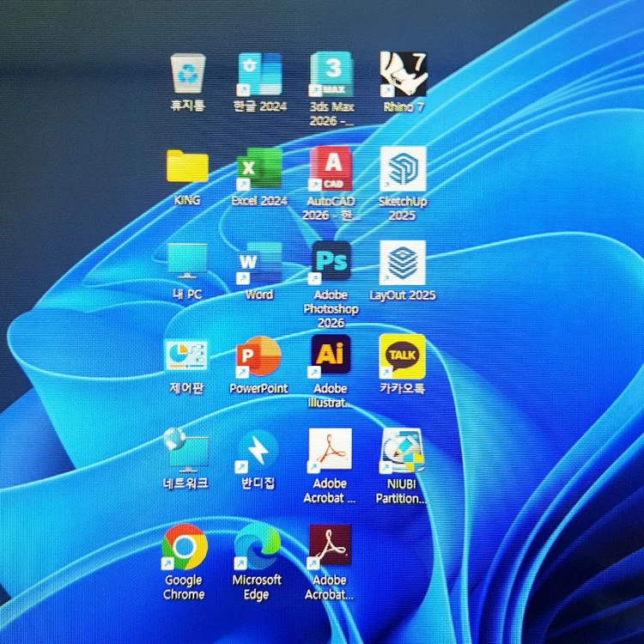Launch Excel 2024 shortcut
Viewport: 644px width, 644px height.
(x=259, y=169)
